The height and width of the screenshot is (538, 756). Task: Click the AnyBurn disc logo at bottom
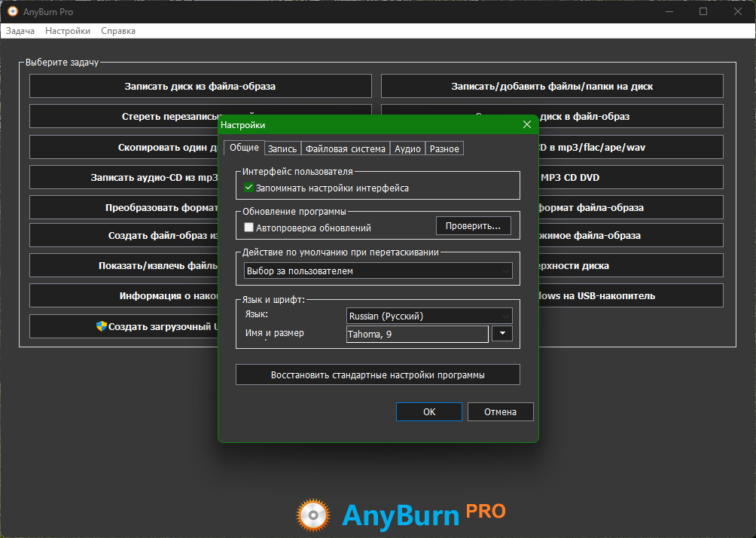click(313, 515)
